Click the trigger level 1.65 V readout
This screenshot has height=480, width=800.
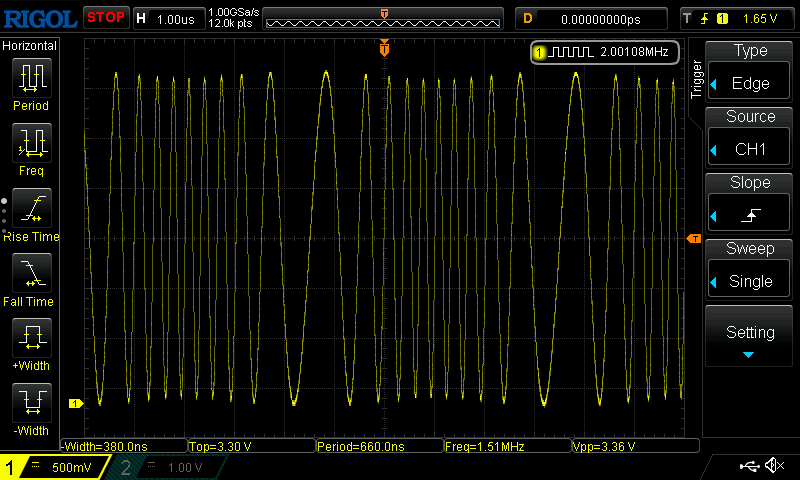click(x=760, y=19)
